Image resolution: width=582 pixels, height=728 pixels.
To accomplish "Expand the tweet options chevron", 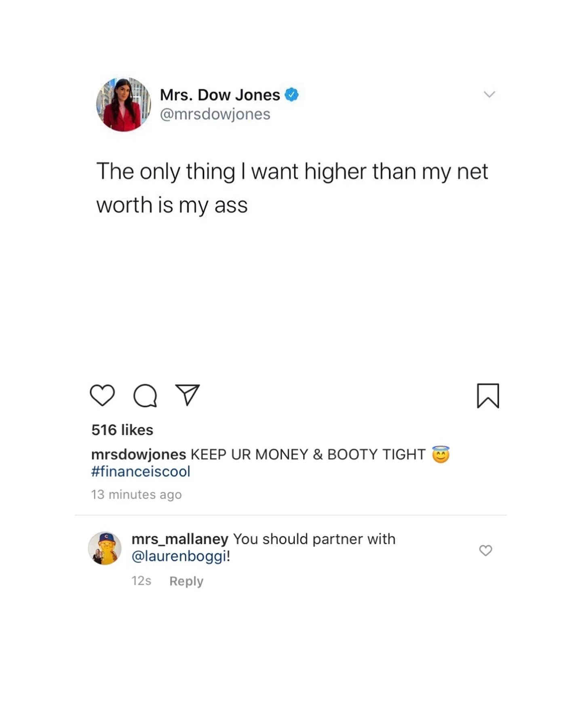I will 489,94.
